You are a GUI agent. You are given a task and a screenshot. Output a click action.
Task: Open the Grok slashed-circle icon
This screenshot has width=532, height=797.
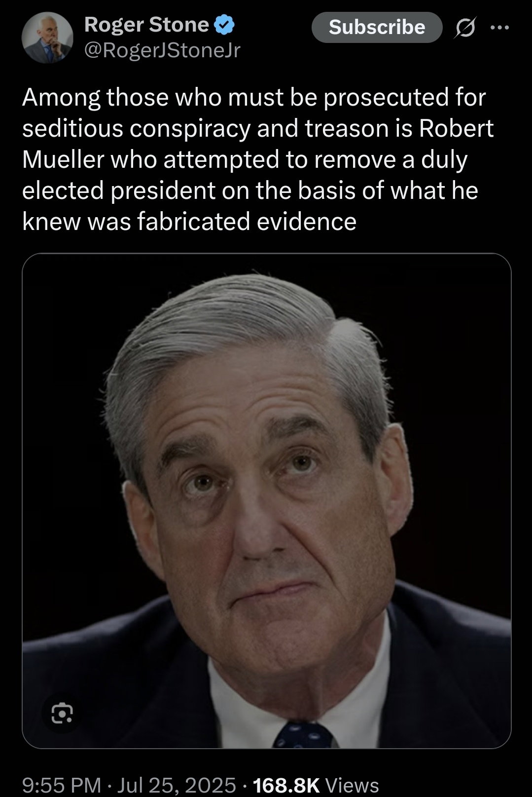pyautogui.click(x=464, y=29)
